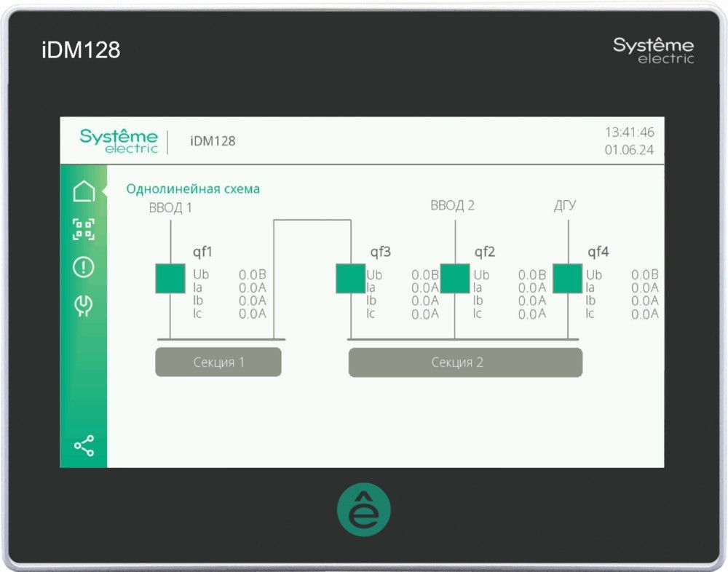Open the wrench maintenance settings icon
Image resolution: width=728 pixels, height=572 pixels.
[x=84, y=306]
